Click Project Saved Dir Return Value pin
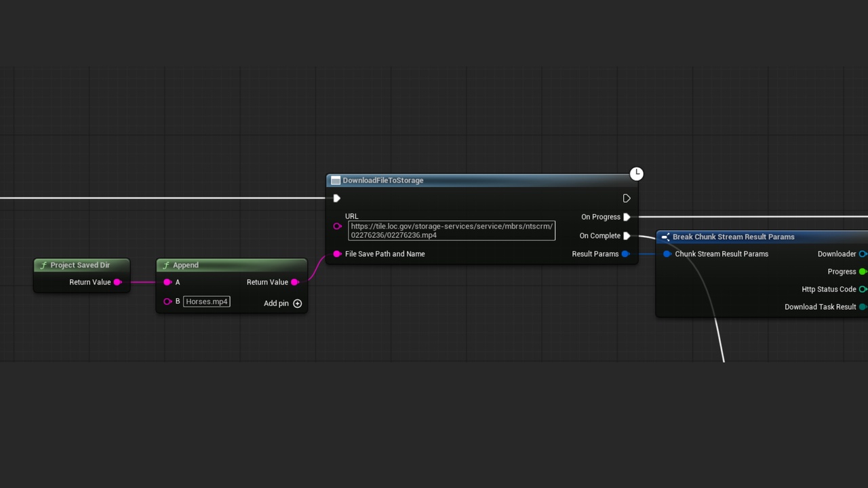 point(117,282)
